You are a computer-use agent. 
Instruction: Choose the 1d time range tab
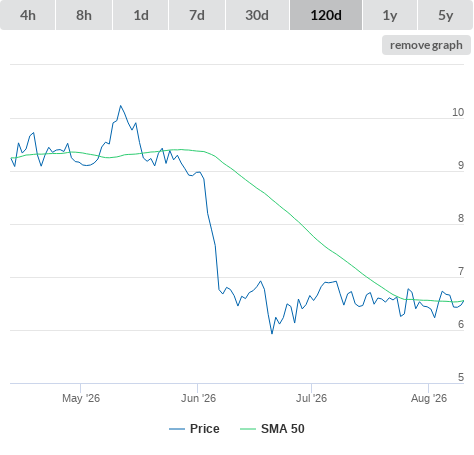point(141,15)
